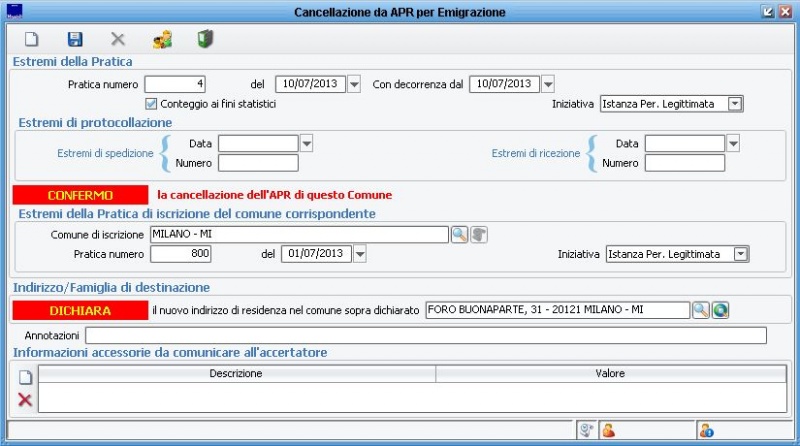Click 'Estremi della Pratica' heading

[x=72, y=62]
